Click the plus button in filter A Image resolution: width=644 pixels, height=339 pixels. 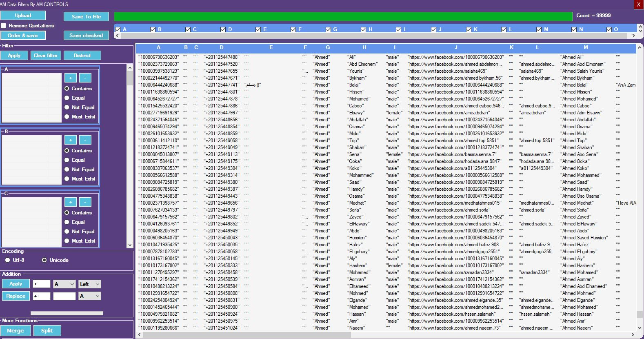pos(70,78)
